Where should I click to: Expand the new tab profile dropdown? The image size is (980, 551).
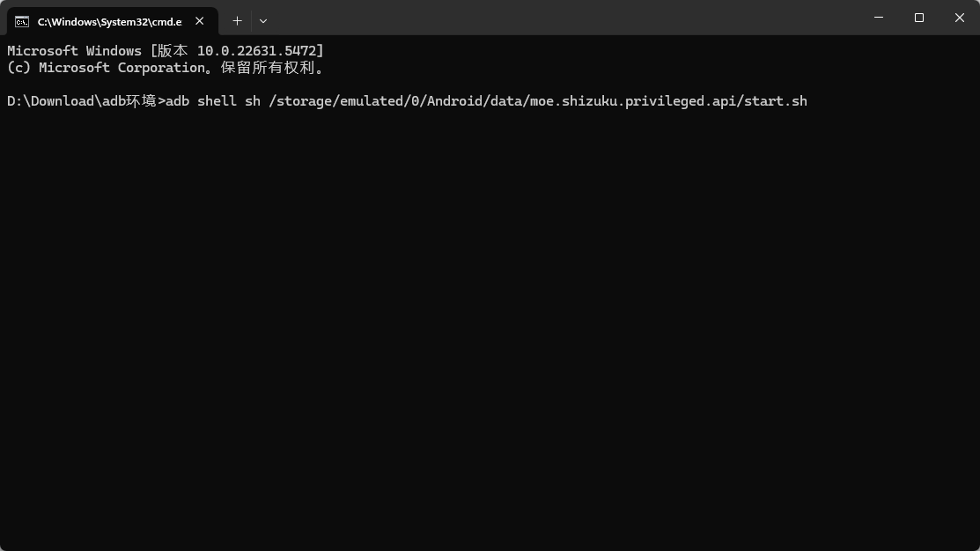[x=263, y=20]
